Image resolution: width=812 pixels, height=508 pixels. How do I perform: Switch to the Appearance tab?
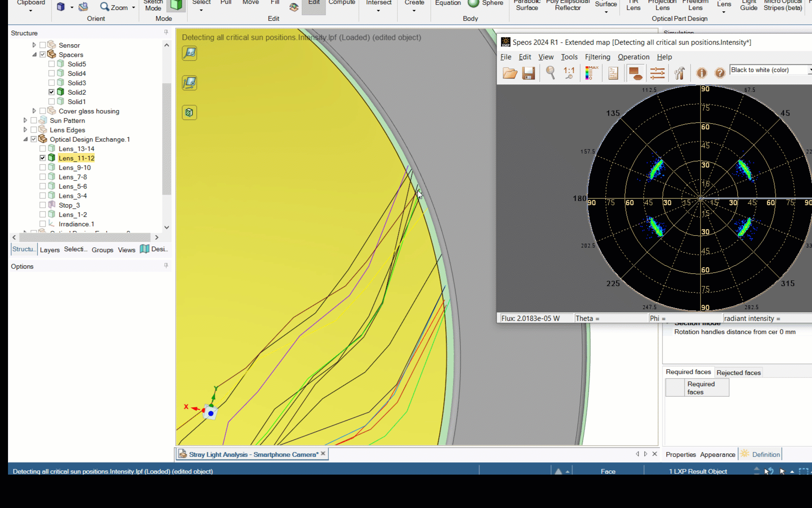tap(718, 454)
